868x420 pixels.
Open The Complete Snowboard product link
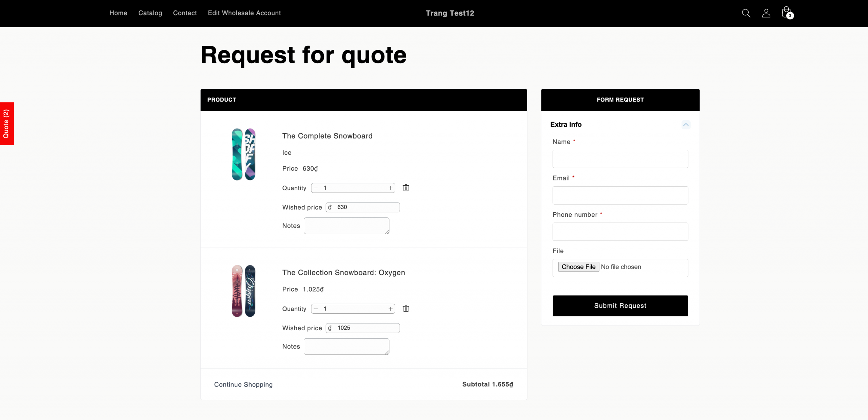pos(327,136)
